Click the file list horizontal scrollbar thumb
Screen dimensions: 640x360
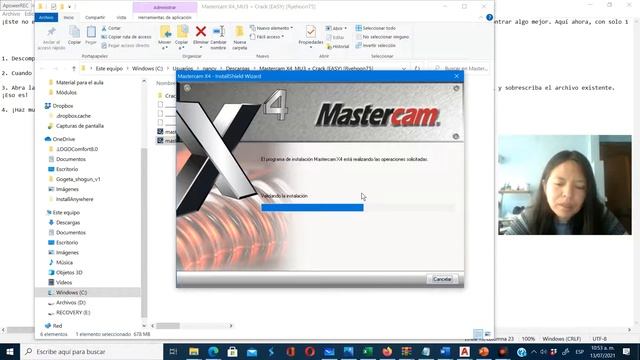pyautogui.click(x=168, y=326)
